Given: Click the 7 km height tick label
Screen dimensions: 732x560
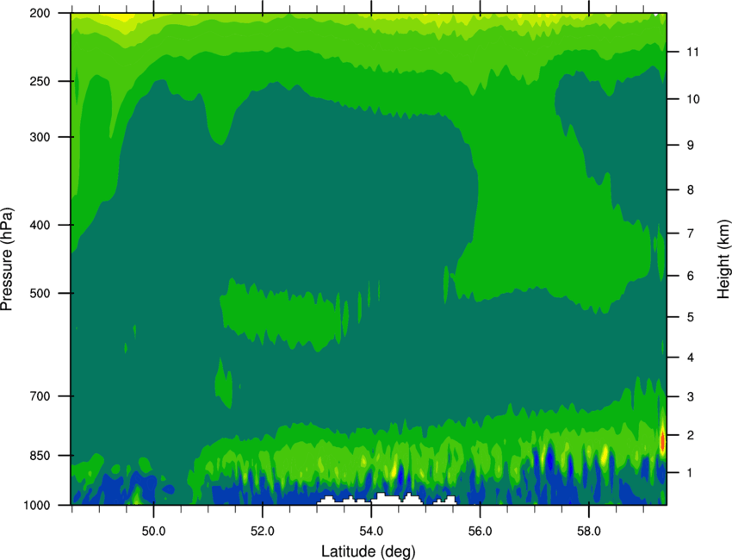Looking at the screenshot, I should point(691,233).
